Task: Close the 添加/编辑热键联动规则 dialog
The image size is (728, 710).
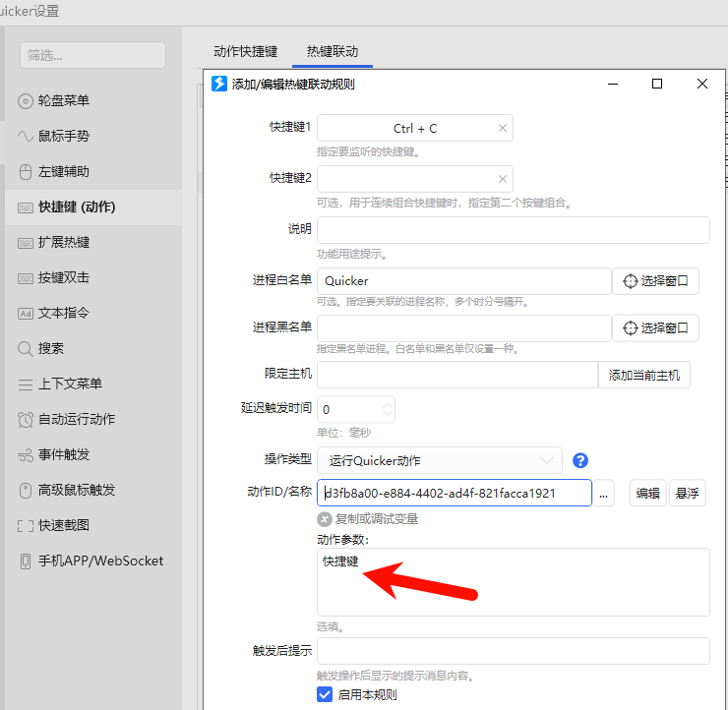Action: click(x=702, y=84)
